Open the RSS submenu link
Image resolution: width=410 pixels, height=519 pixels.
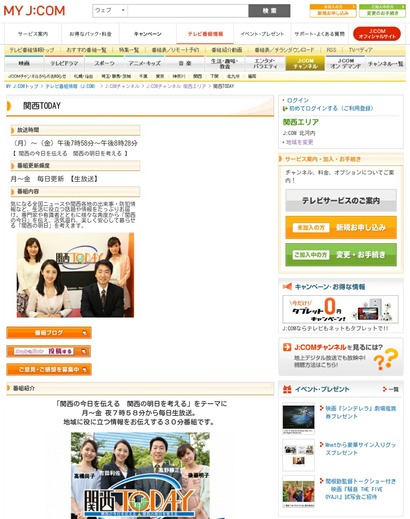click(331, 50)
